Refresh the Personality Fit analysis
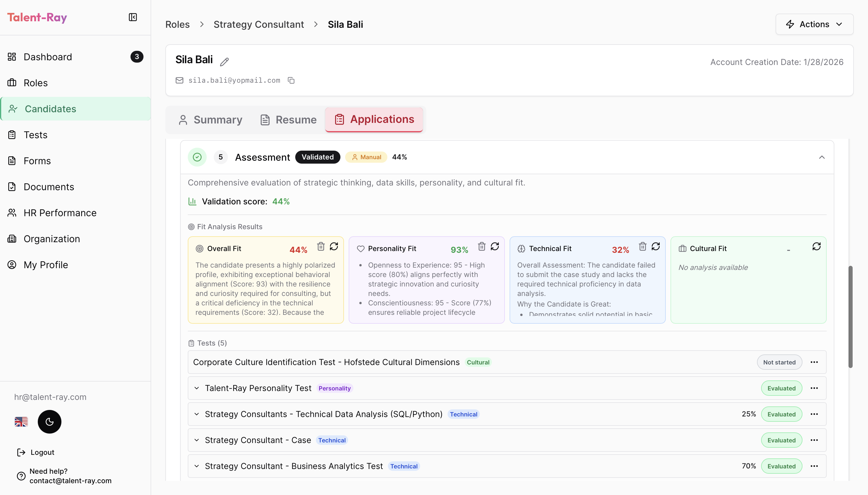The image size is (868, 495). point(495,246)
